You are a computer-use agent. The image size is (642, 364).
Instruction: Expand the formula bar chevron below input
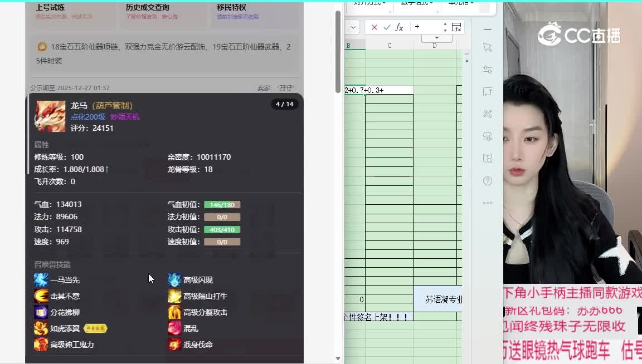click(437, 38)
